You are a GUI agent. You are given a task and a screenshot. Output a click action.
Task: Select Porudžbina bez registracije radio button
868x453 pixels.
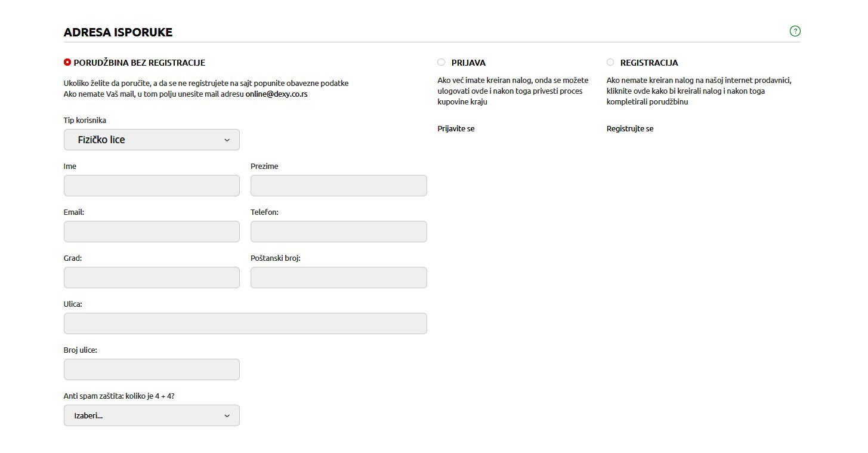pyautogui.click(x=67, y=62)
